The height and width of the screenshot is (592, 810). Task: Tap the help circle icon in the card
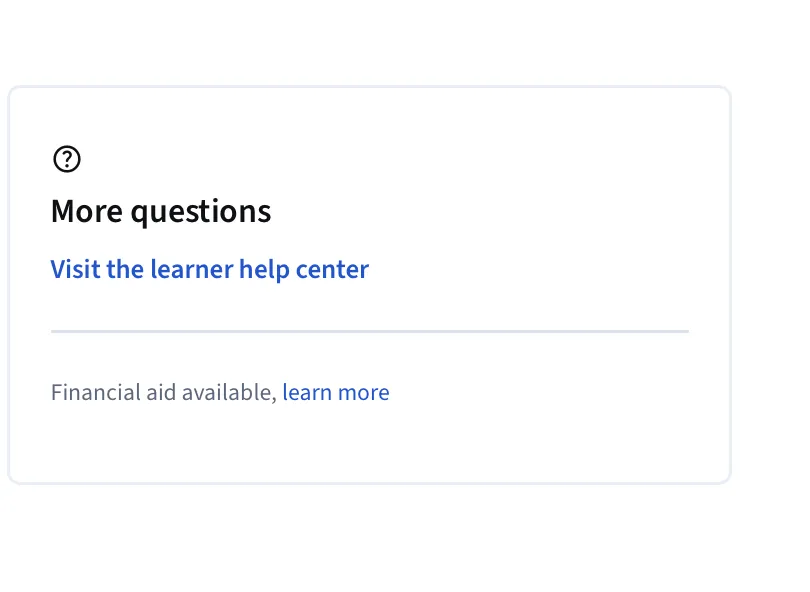pyautogui.click(x=67, y=159)
